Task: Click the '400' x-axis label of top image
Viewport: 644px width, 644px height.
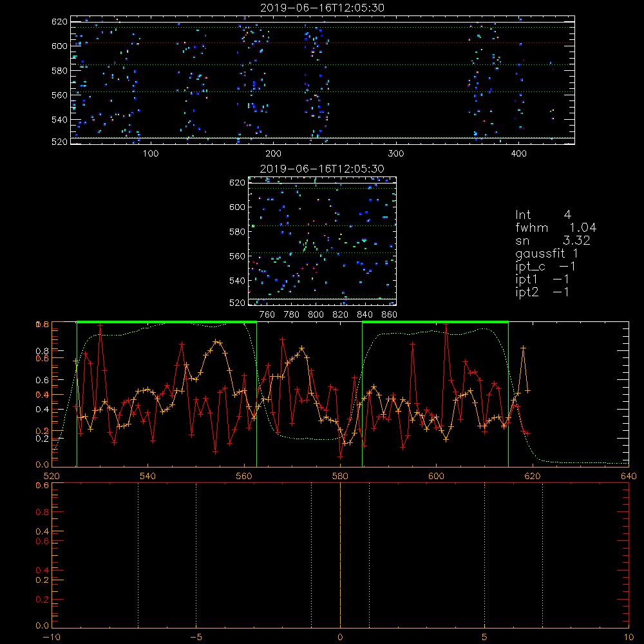Action: click(518, 154)
